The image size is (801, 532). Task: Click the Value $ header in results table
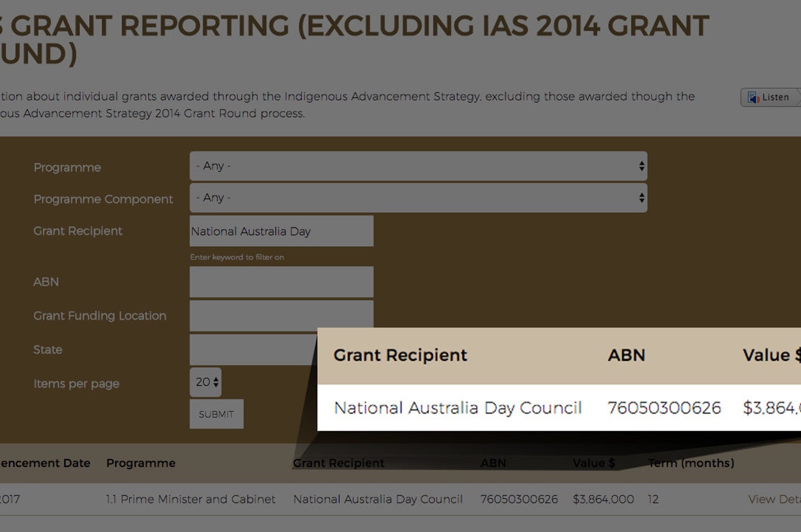coord(593,463)
